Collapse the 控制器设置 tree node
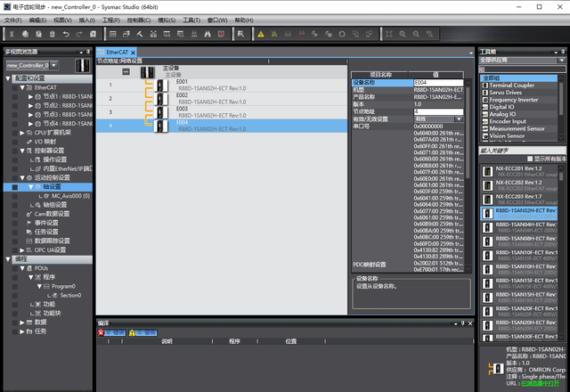Image resolution: width=570 pixels, height=392 pixels. (21, 151)
